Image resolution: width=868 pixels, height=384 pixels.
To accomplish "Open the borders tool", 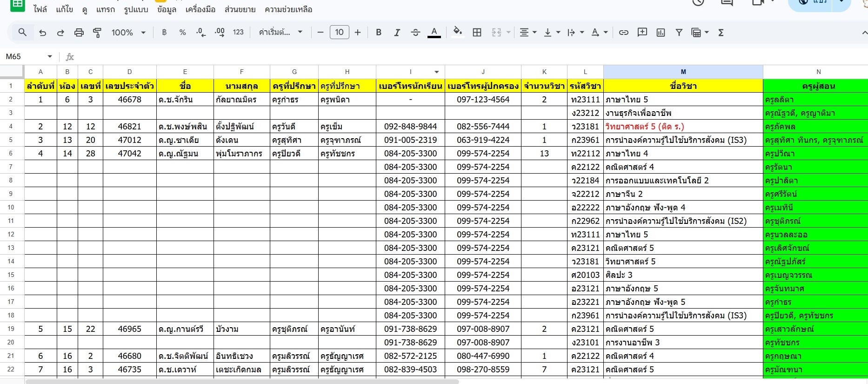I will tap(477, 33).
